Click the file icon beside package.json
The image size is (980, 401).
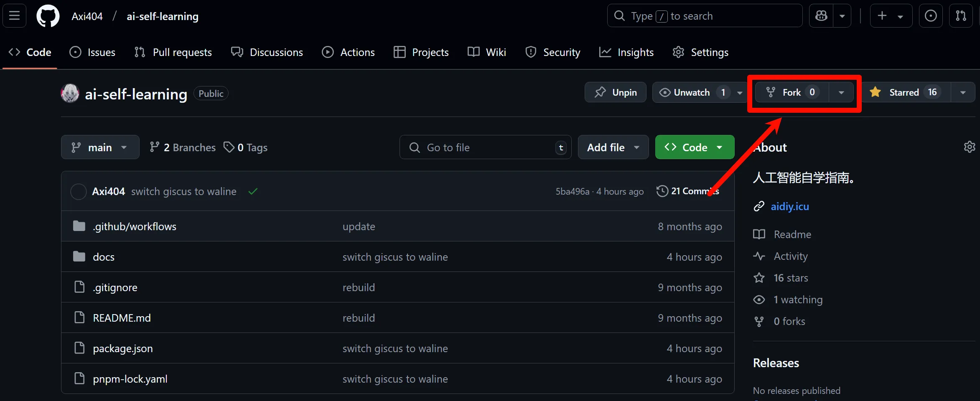[79, 348]
